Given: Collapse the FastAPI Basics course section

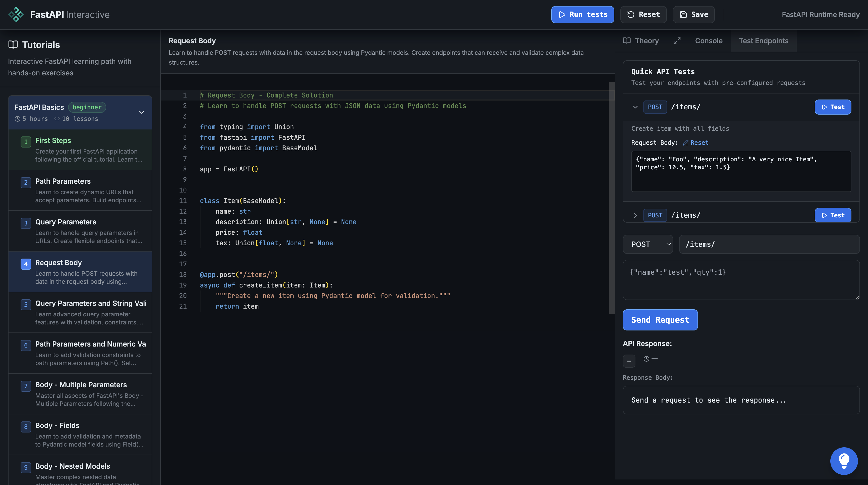Looking at the screenshot, I should click(141, 112).
